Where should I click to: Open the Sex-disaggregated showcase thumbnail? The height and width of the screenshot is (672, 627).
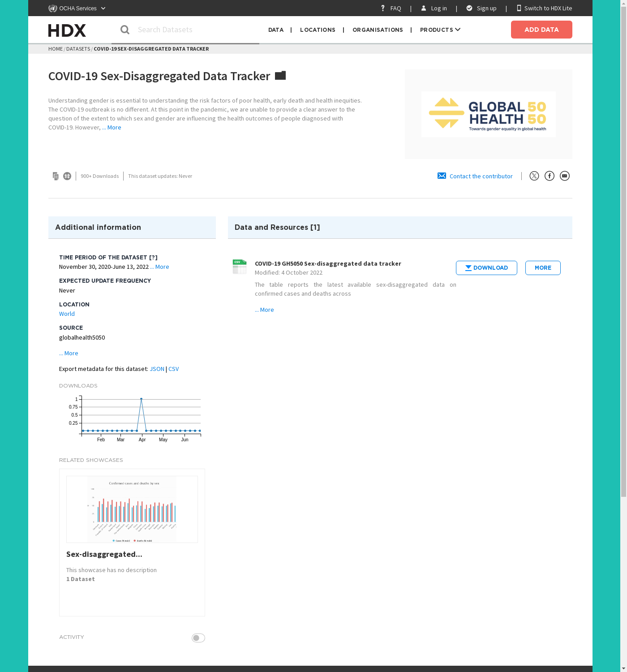[132, 509]
